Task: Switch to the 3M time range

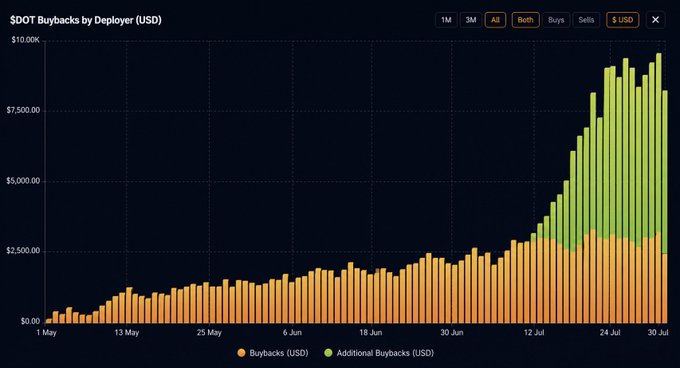Action: pos(471,20)
